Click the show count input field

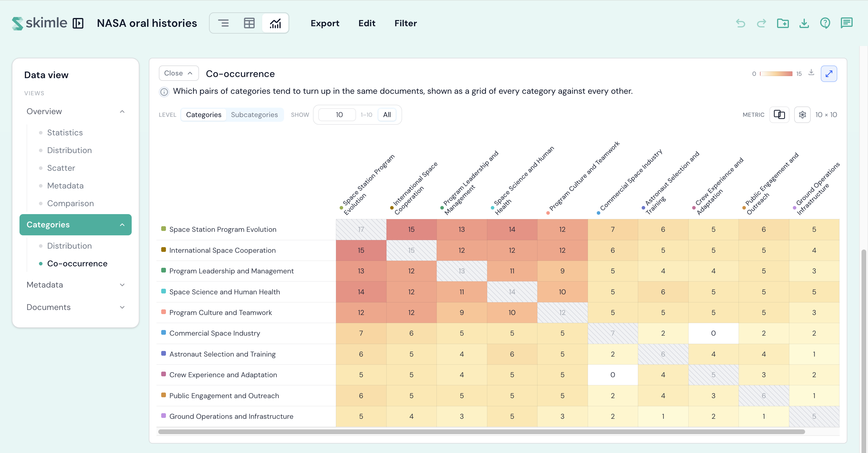pos(337,115)
